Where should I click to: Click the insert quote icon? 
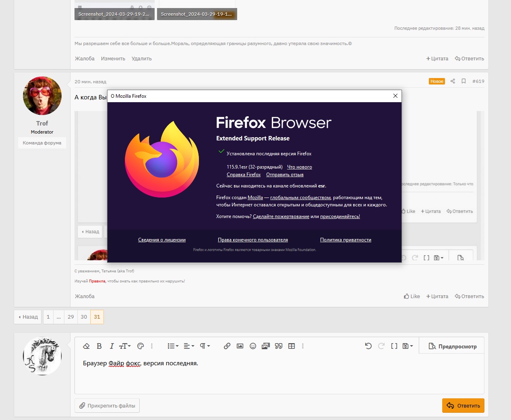point(279,346)
